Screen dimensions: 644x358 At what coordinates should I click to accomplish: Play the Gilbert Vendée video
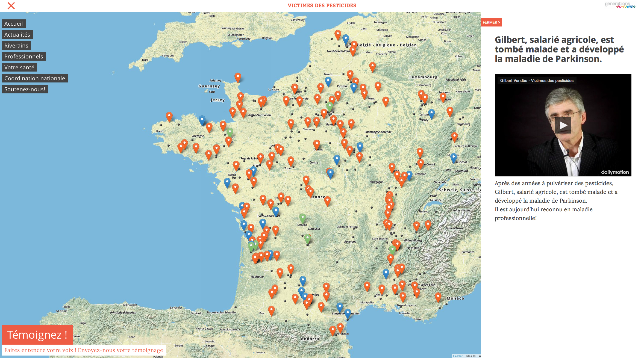[563, 125]
